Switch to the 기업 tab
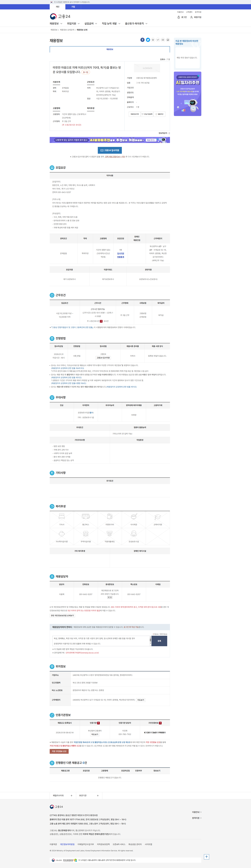251x868 pixels. tap(73, 7)
